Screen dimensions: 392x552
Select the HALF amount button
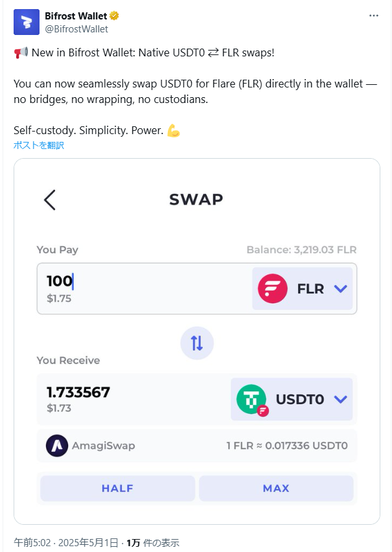118,489
